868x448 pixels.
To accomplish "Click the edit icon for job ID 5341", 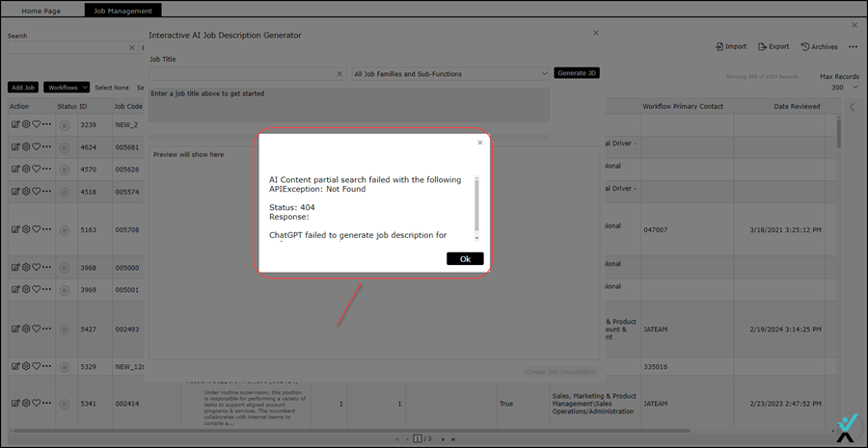I will 15,403.
